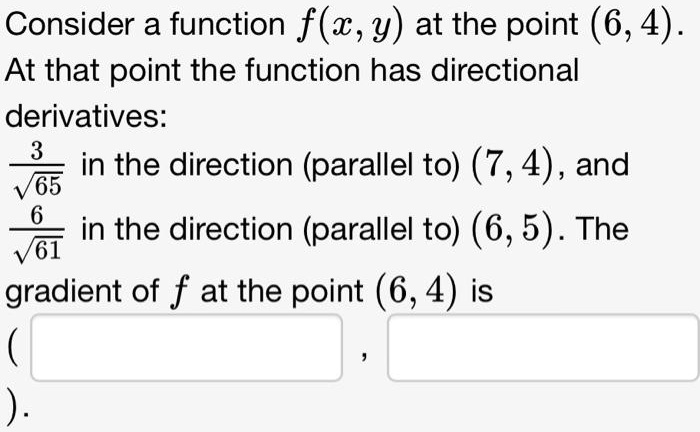Click the fraction 3 over root 65
This screenshot has width=700, height=432.
pyautogui.click(x=37, y=169)
